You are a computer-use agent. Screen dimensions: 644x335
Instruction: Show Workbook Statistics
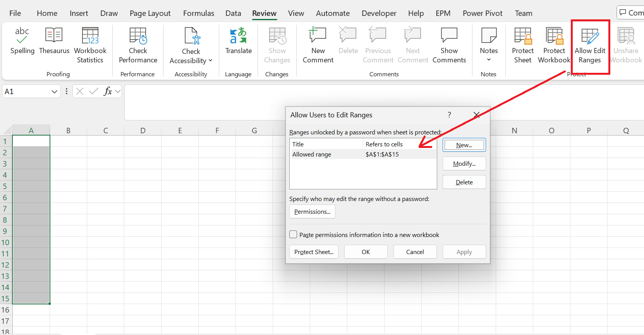pos(90,45)
